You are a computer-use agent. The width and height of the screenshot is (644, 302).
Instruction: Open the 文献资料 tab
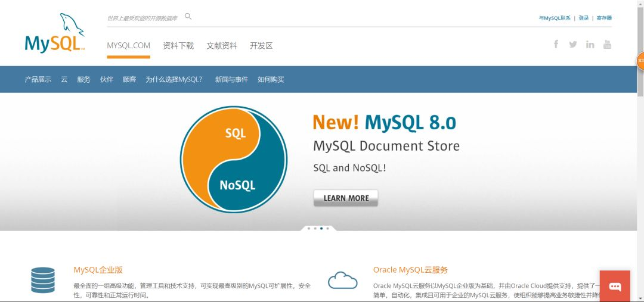click(222, 45)
